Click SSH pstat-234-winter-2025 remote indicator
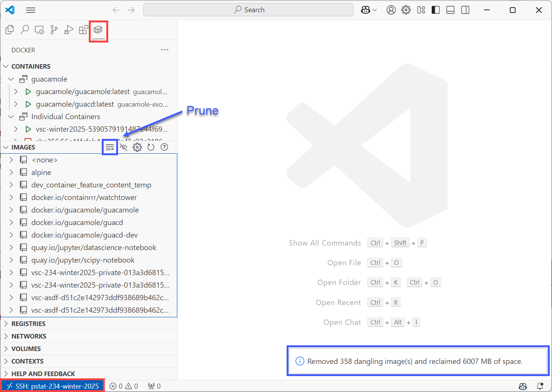The height and width of the screenshot is (392, 552). coord(53,386)
